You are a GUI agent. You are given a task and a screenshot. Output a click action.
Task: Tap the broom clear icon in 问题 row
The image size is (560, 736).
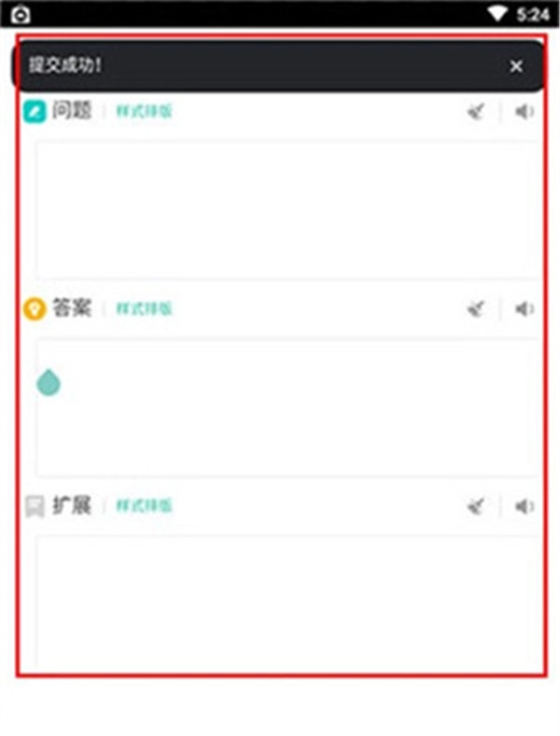coord(476,112)
